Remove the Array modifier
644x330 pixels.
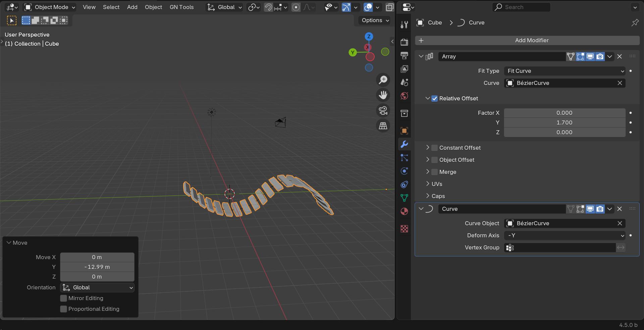point(620,56)
